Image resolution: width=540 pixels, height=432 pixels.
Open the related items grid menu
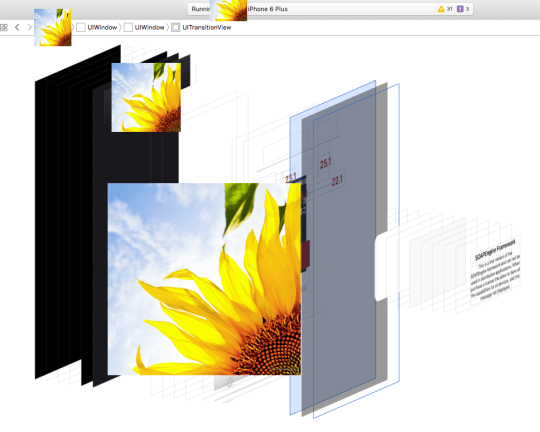click(3, 28)
